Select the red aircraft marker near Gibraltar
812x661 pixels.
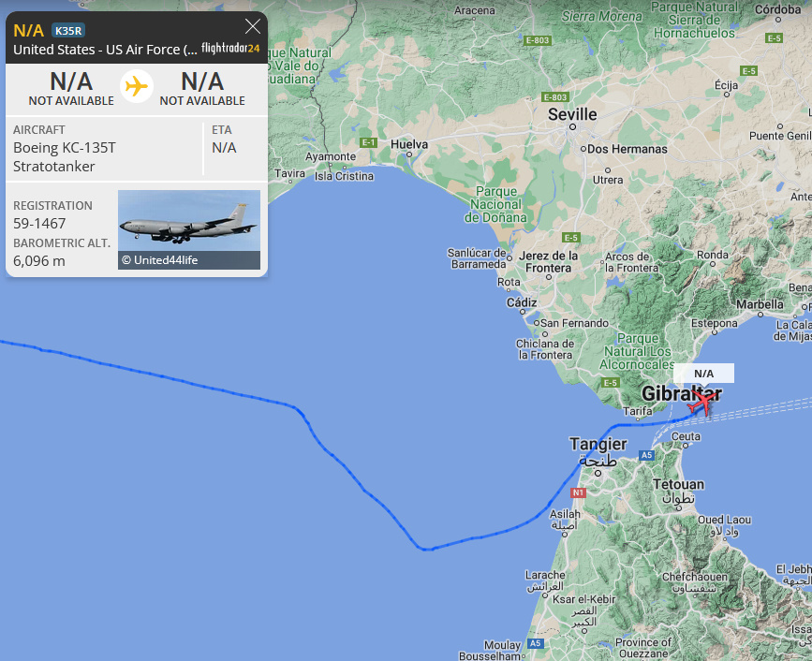[703, 403]
